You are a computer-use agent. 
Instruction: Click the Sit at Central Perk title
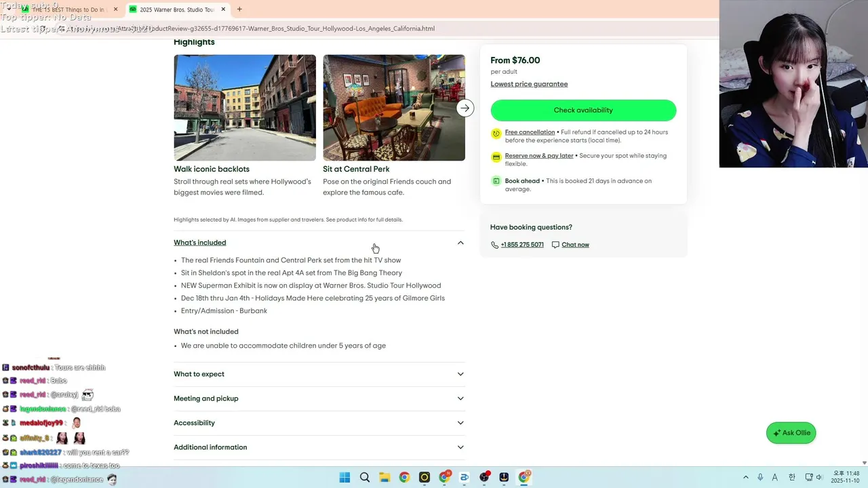click(x=356, y=169)
